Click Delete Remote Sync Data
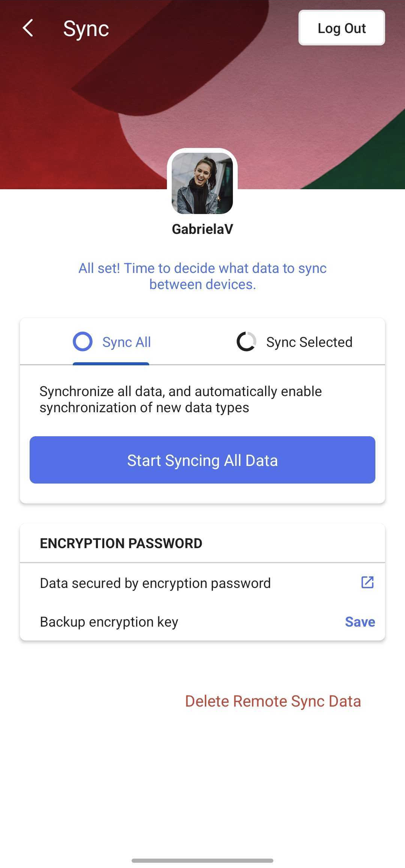This screenshot has width=405, height=868. coord(273,701)
